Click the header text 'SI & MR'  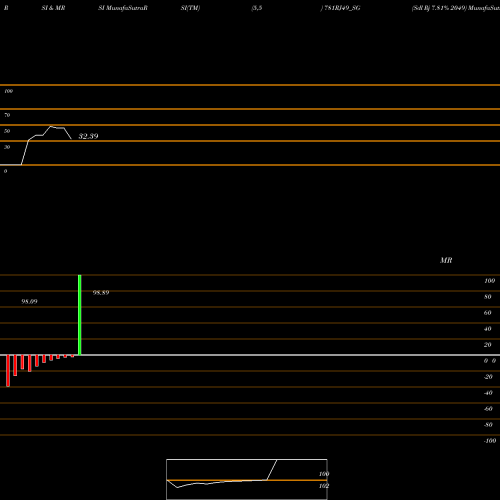click(53, 8)
